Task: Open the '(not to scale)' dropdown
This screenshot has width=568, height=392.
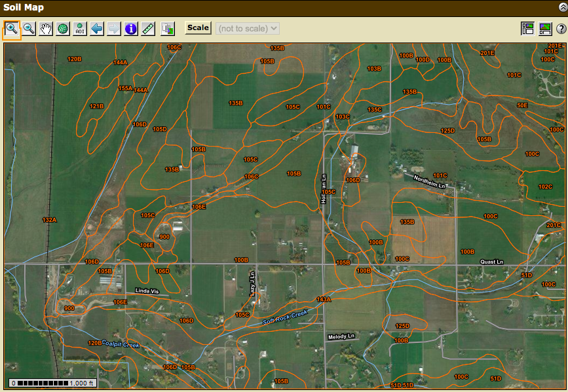Action: [x=248, y=28]
